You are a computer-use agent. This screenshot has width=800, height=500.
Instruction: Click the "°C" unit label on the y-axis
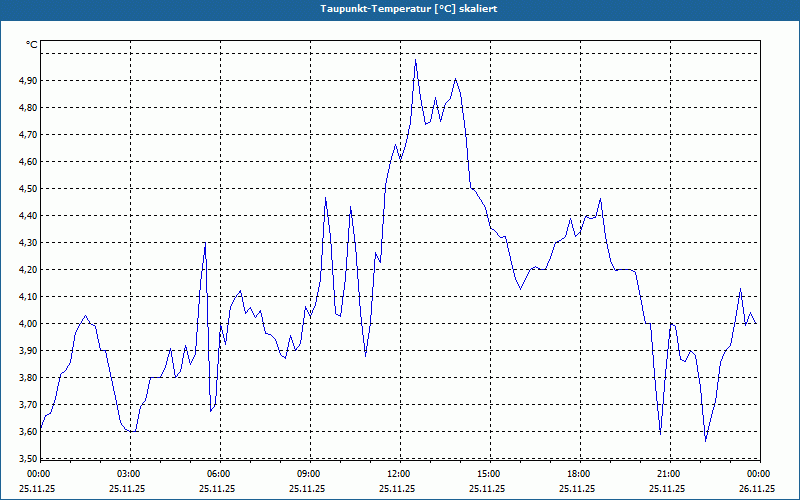(x=32, y=45)
